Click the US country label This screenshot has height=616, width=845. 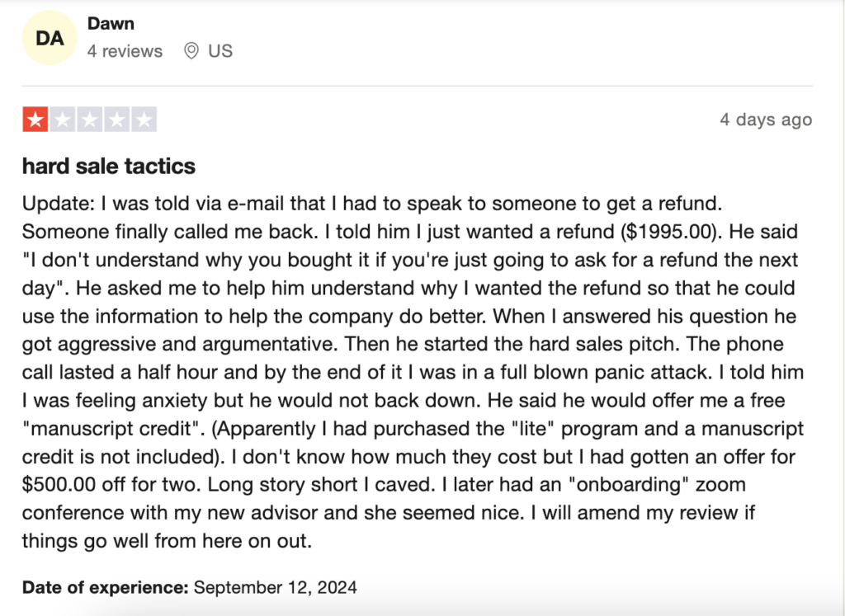pos(220,51)
